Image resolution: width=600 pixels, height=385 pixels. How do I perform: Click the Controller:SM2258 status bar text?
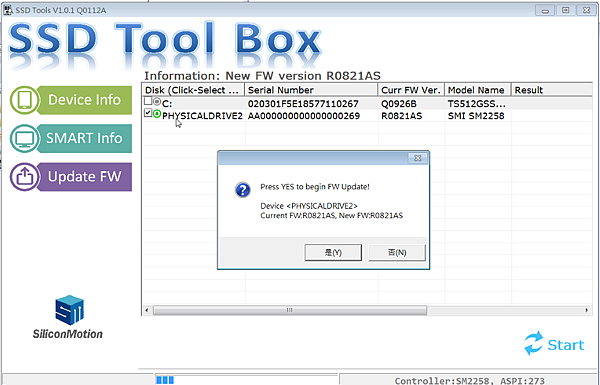click(x=469, y=381)
